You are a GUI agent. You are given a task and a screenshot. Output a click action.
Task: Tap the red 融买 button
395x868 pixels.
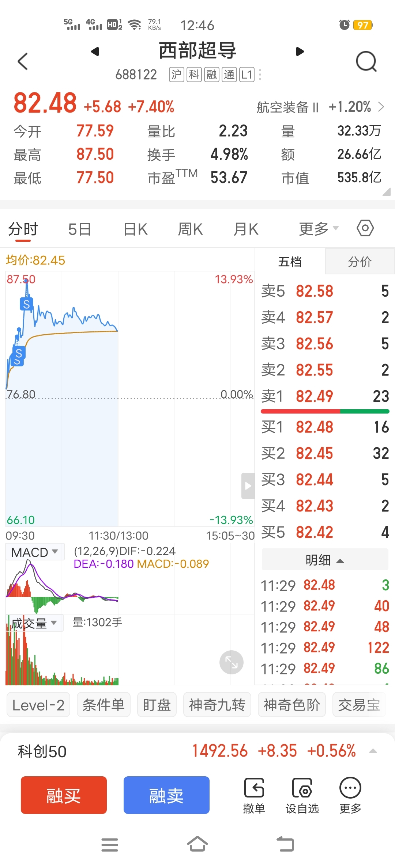[x=64, y=795]
